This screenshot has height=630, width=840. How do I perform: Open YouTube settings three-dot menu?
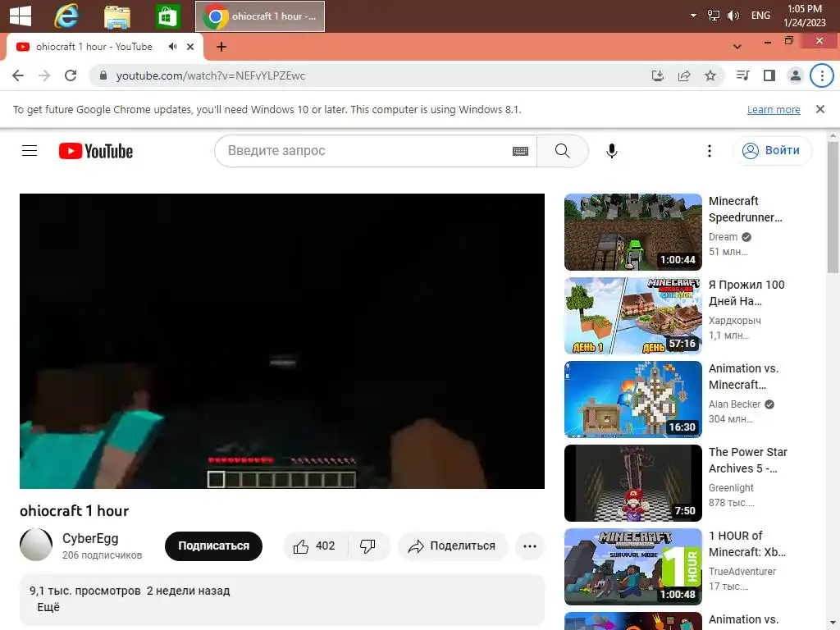pos(710,151)
